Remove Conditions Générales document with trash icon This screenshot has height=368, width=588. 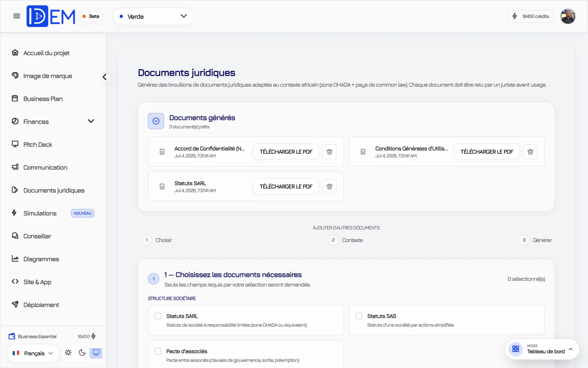coord(530,152)
